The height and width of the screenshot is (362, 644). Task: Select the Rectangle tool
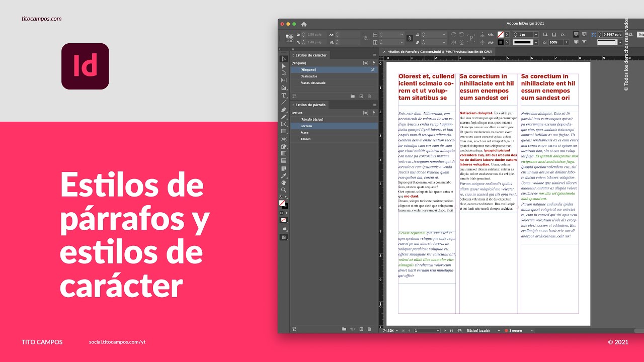(x=284, y=131)
